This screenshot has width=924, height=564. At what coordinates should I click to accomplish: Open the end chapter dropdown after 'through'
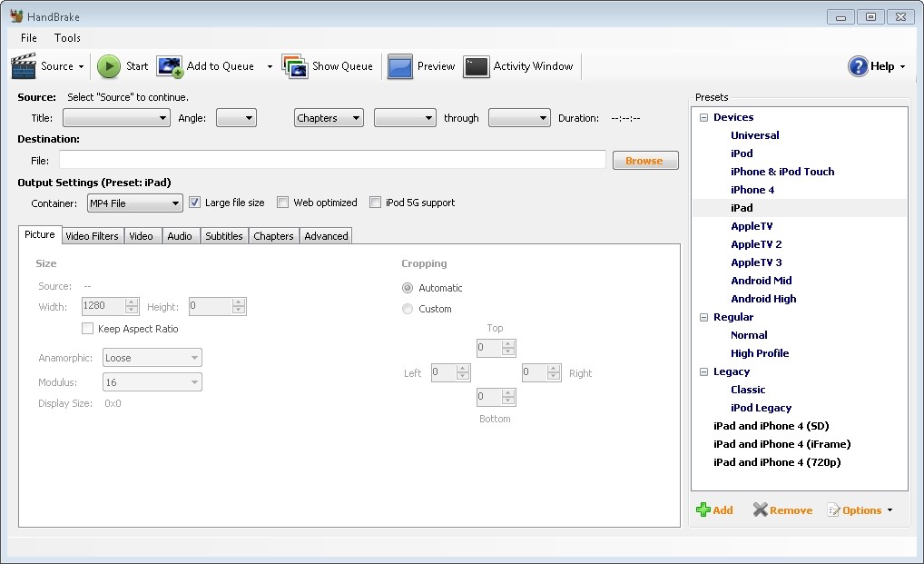tap(520, 118)
